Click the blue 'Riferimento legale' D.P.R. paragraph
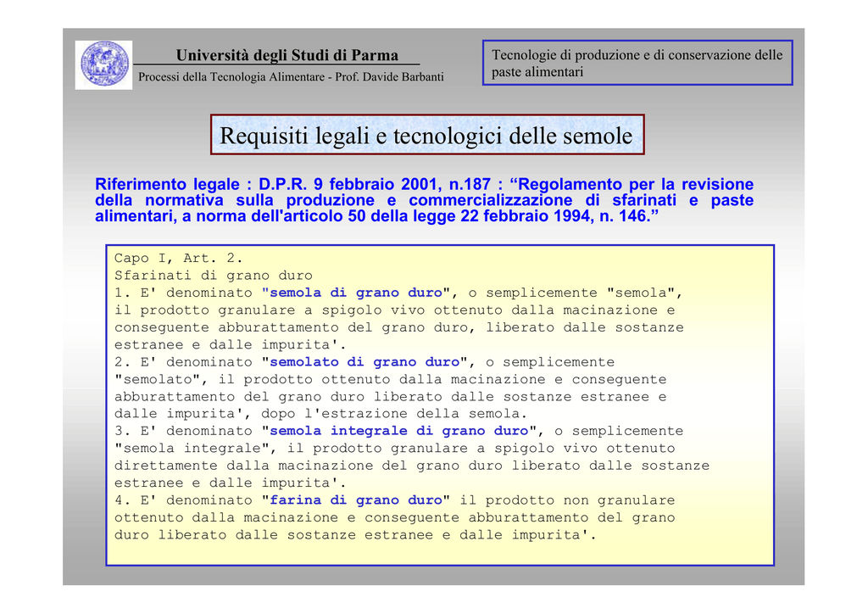Viewport: 868px width, 614px height. pyautogui.click(x=424, y=200)
